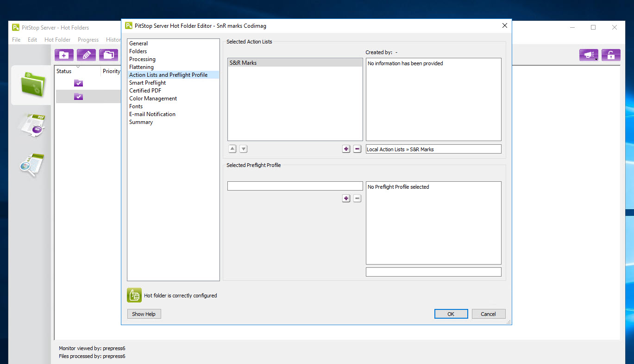Click the status check icon in the non-highlighted row
This screenshot has width=634, height=364.
pos(79,83)
